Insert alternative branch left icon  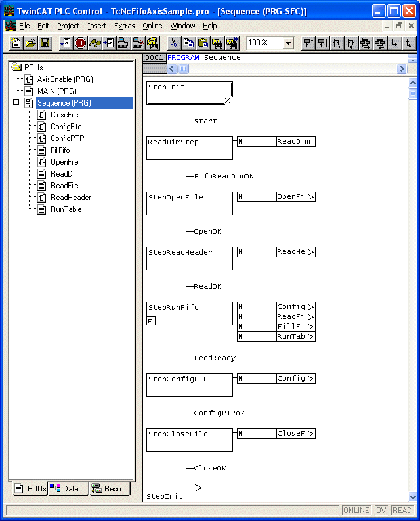tap(351, 43)
